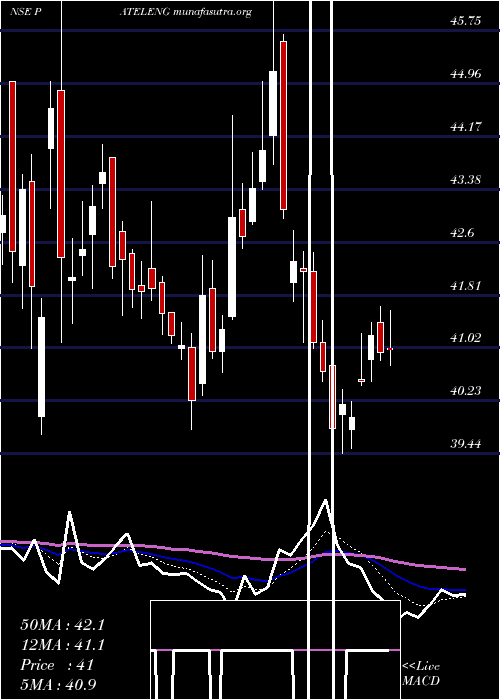Screen dimensions: 500x700
Task: Click the 44.17 price axis label
Action: (x=466, y=127)
